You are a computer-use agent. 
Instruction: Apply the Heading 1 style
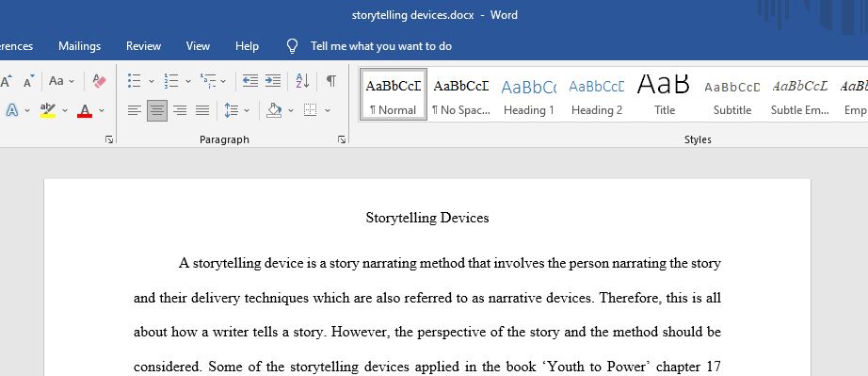pyautogui.click(x=529, y=94)
